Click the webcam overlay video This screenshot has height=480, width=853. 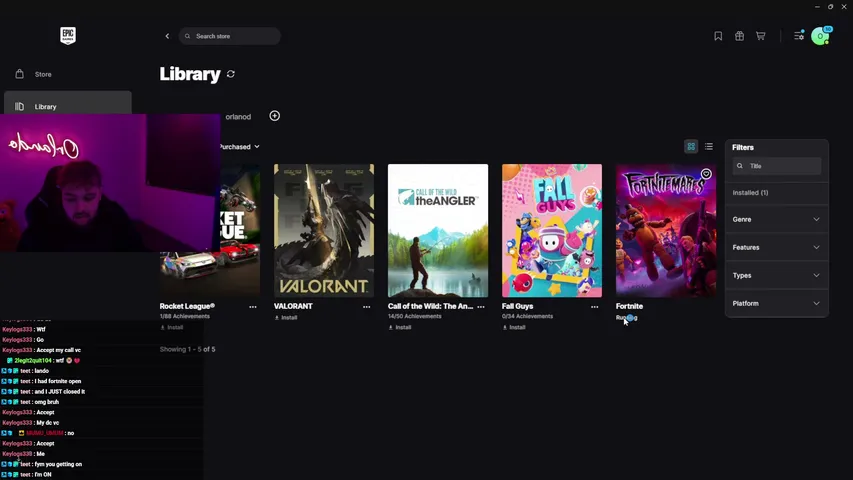[110, 183]
